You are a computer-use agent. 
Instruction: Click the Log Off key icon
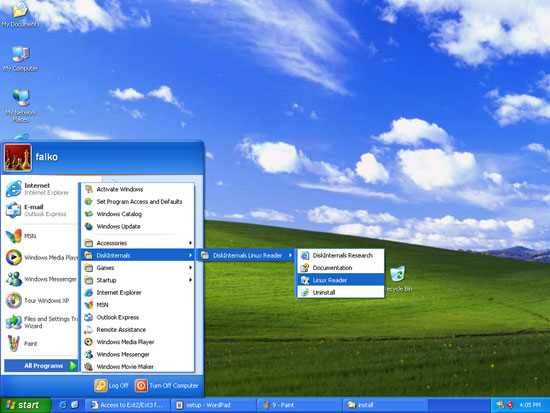tap(100, 385)
